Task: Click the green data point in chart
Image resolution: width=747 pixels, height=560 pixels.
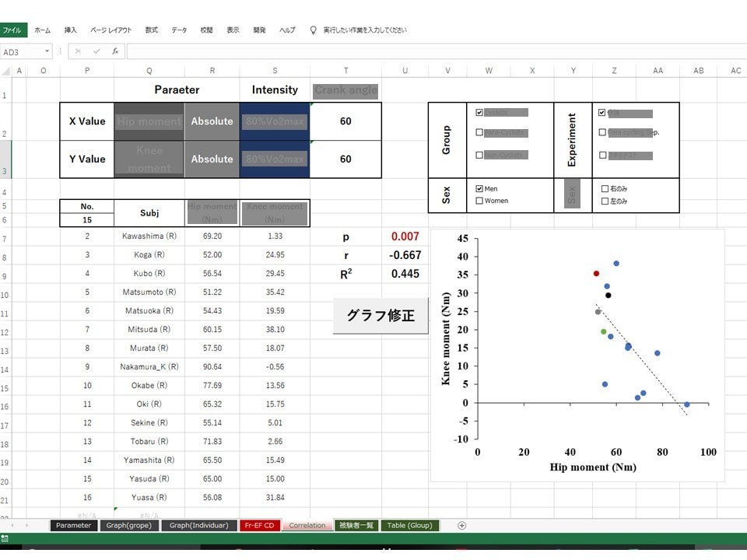Action: point(604,331)
